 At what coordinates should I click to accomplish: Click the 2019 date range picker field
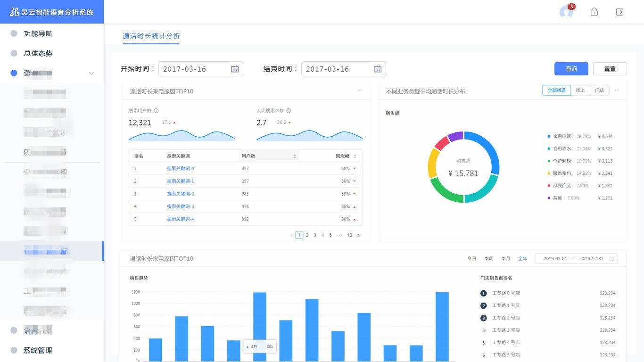(576, 259)
